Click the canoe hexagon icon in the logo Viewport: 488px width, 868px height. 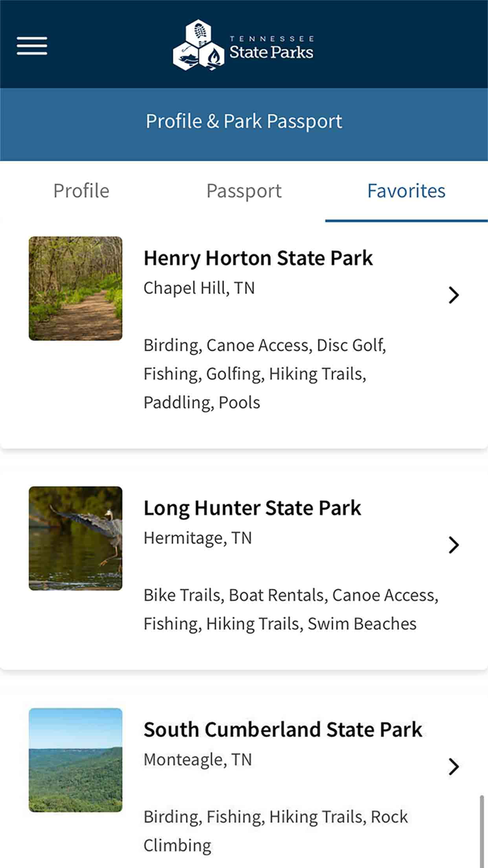coord(186,57)
